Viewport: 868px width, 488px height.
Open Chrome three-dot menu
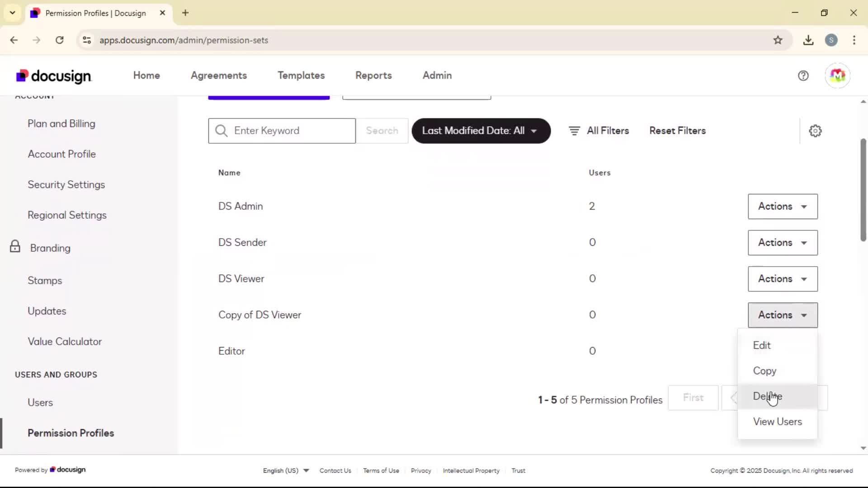[854, 40]
